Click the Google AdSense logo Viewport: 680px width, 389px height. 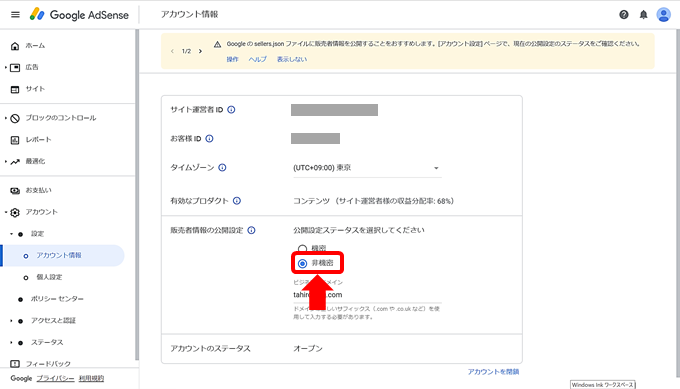pyautogui.click(x=79, y=14)
